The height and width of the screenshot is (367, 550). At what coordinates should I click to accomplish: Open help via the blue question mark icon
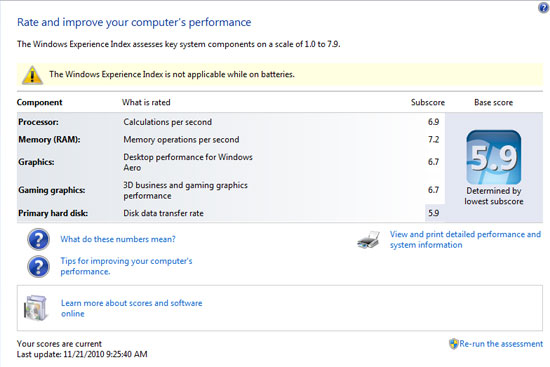543,8
